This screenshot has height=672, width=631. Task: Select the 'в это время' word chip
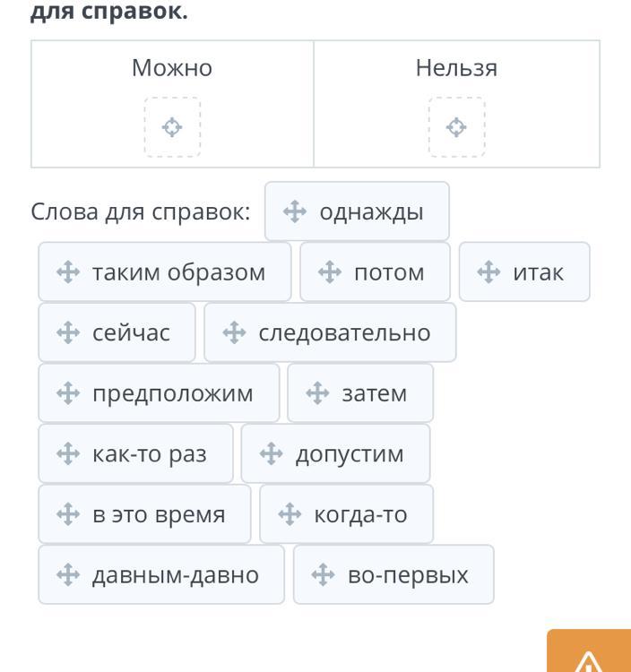pyautogui.click(x=144, y=514)
